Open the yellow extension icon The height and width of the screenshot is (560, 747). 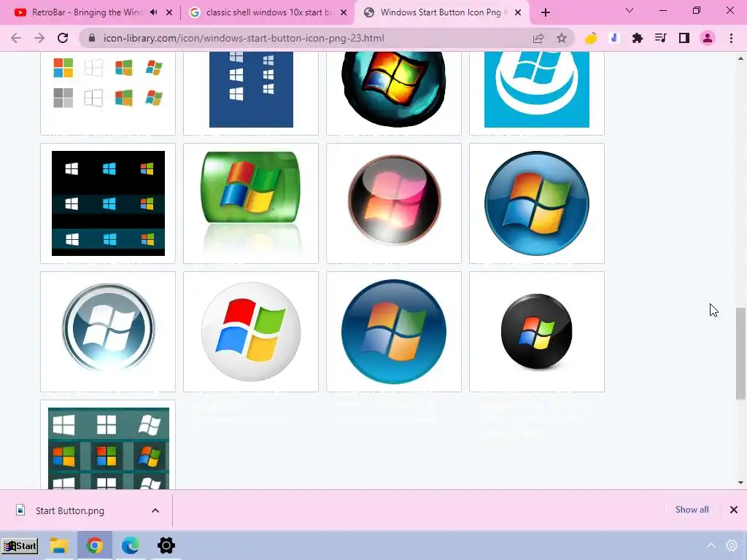591,38
